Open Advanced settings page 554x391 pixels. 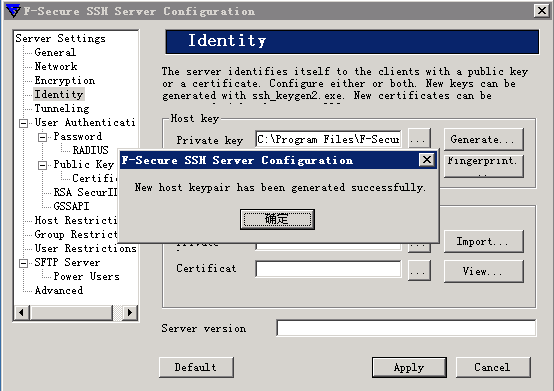pos(59,290)
